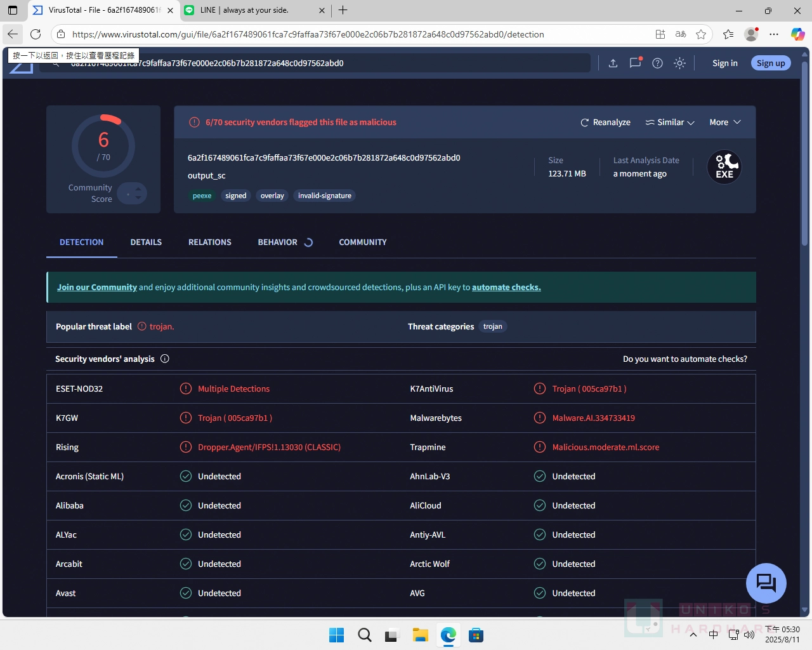Viewport: 812px width, 650px height.
Task: Click the EXE file type icon
Action: [x=724, y=167]
